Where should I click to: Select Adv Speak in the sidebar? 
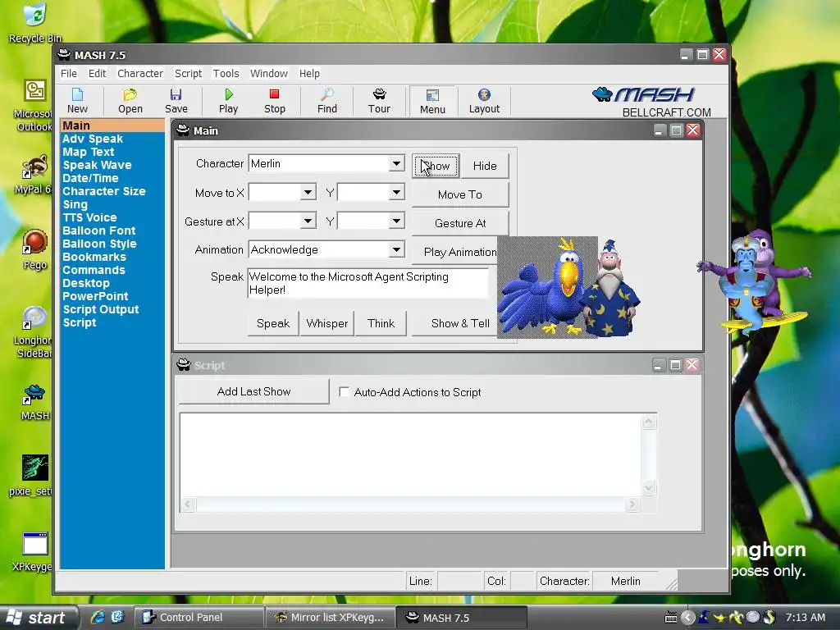93,139
